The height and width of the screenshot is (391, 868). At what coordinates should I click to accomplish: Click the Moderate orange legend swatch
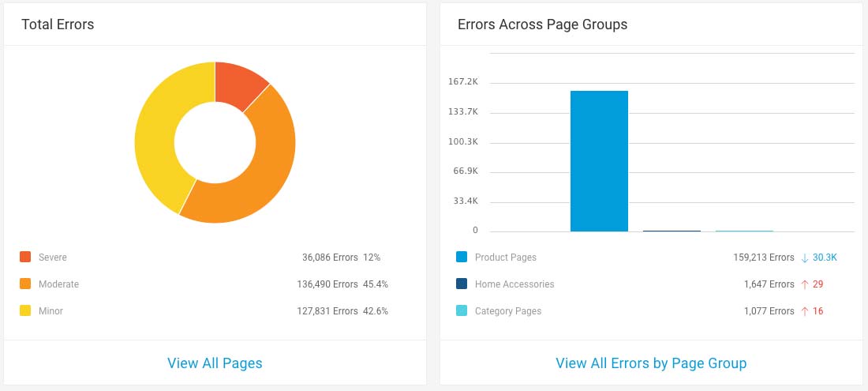25,284
